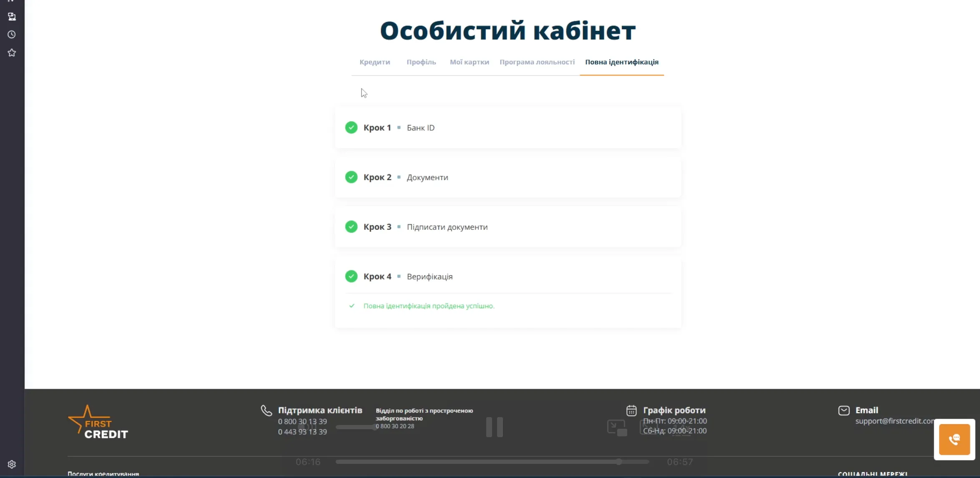The width and height of the screenshot is (980, 478).
Task: Click the envelope icon next to Email
Action: 843,410
